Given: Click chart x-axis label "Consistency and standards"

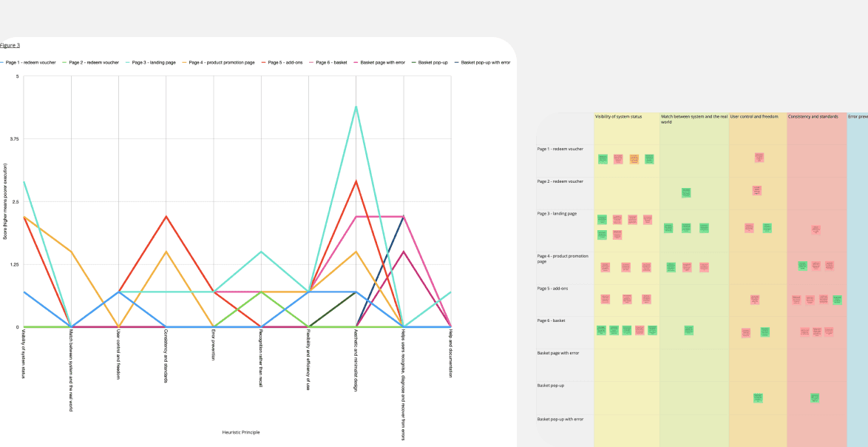Looking at the screenshot, I should tap(166, 356).
